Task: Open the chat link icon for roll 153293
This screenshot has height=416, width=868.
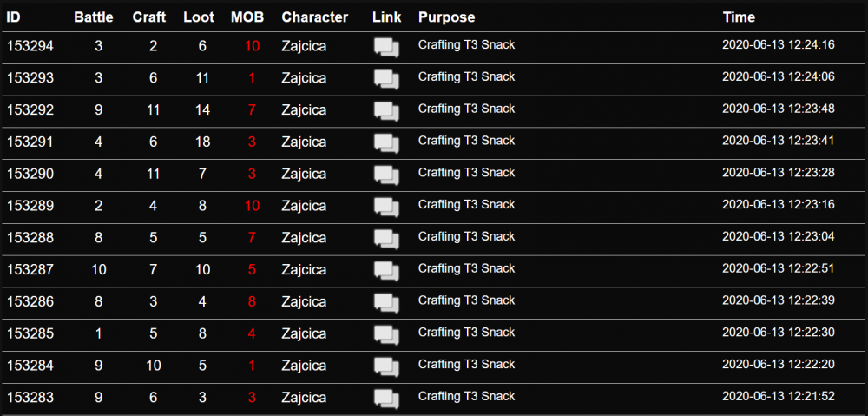Action: [386, 79]
